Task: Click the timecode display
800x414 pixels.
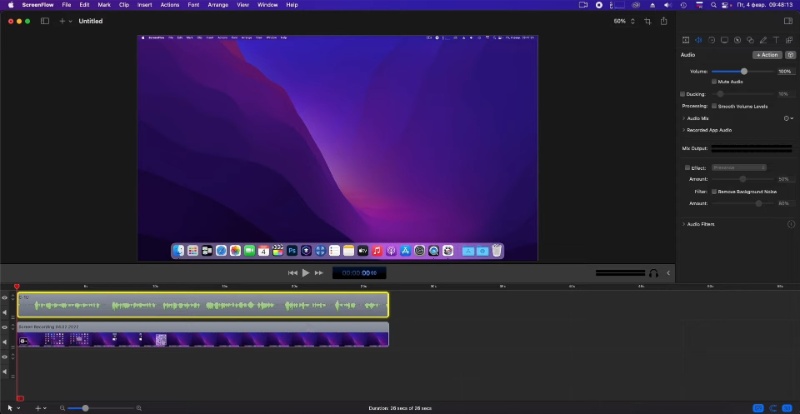Action: [x=359, y=273]
